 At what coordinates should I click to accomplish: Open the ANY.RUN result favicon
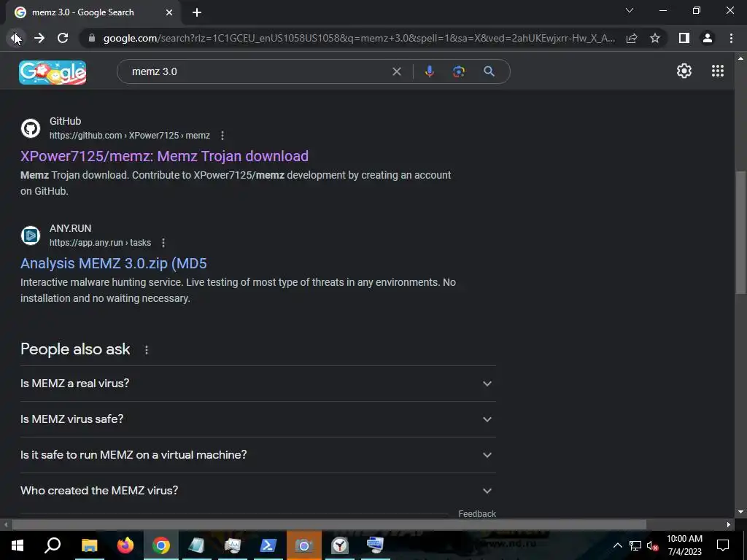click(x=31, y=236)
